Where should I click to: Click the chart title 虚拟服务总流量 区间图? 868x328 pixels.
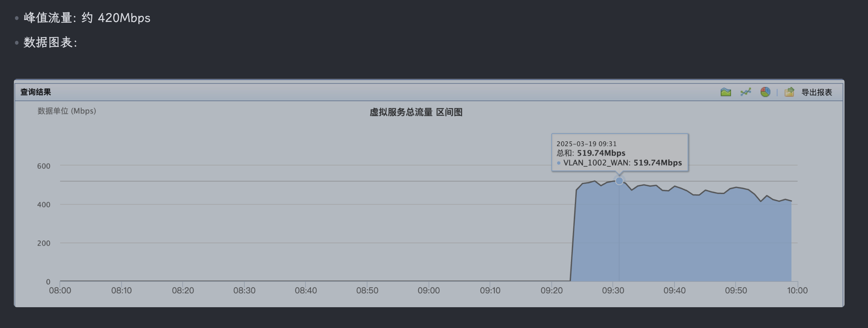(416, 112)
